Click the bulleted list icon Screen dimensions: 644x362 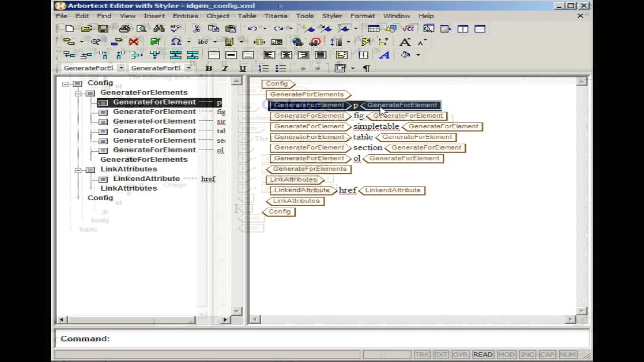click(281, 68)
